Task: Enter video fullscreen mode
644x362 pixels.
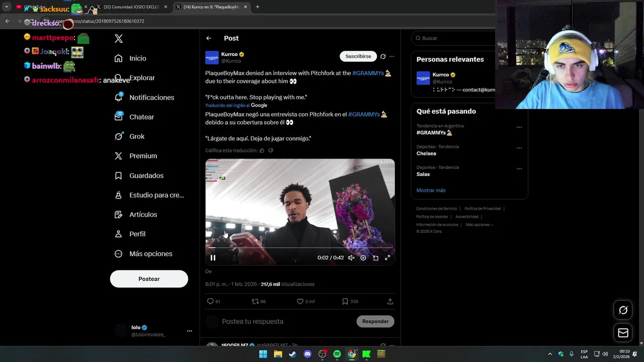Action: coord(387,258)
